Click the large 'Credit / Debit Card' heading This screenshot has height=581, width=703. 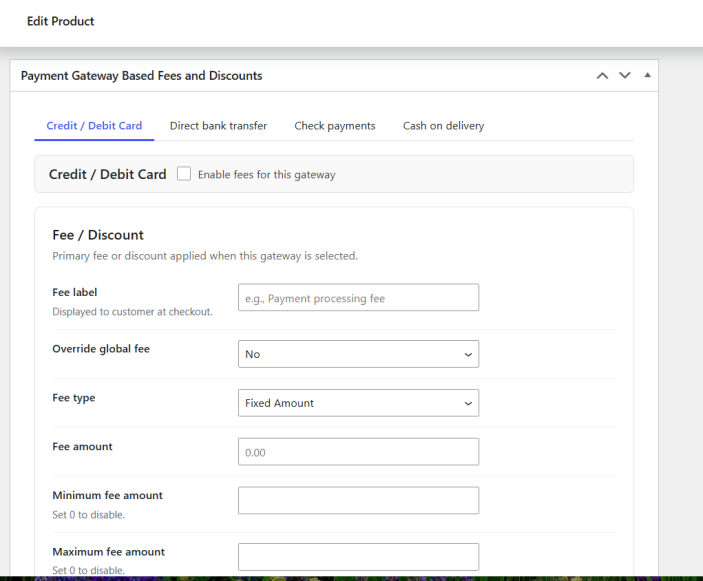click(x=108, y=174)
